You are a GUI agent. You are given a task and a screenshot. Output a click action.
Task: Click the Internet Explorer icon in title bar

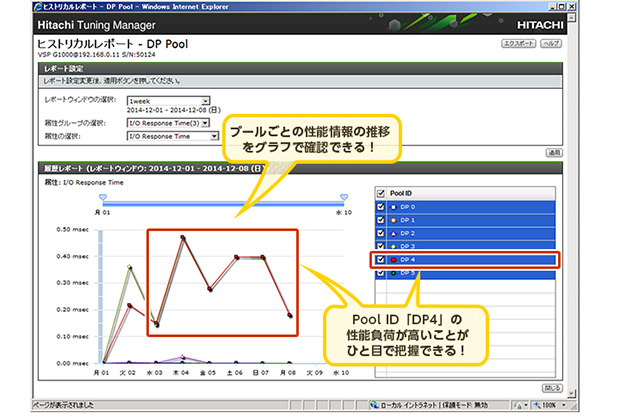[x=38, y=7]
